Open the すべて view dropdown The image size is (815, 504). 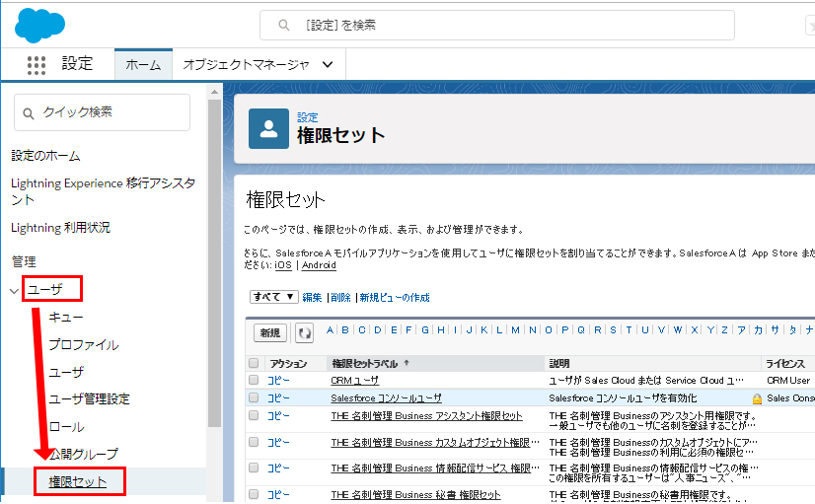click(x=274, y=297)
